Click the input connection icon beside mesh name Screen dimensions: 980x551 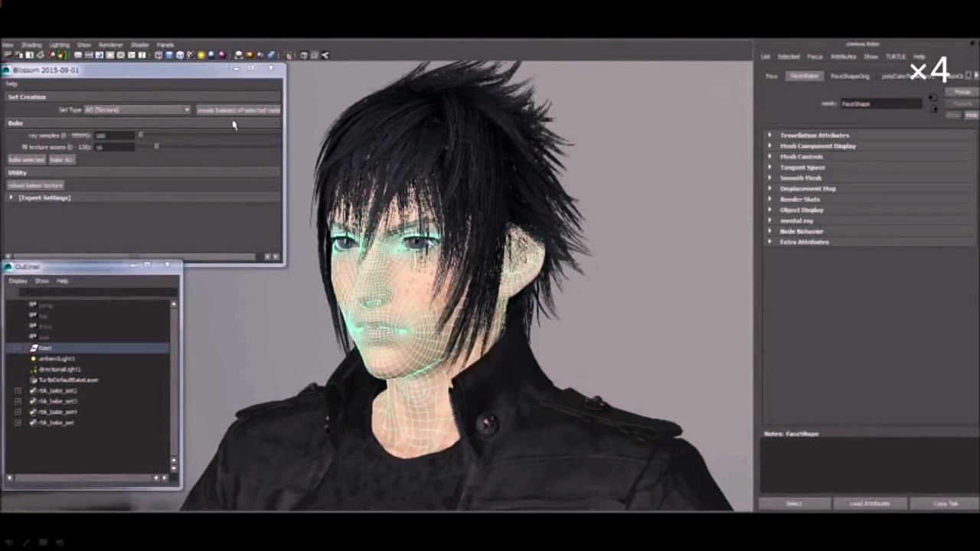933,98
